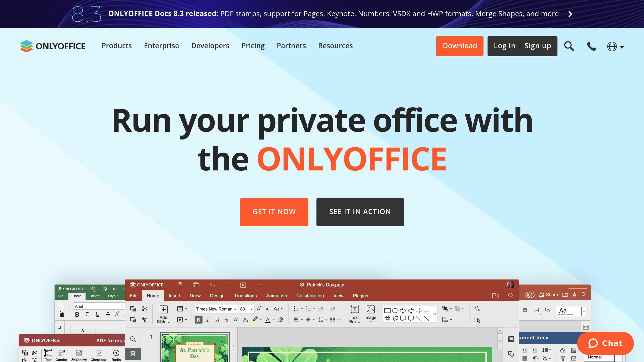
Task: Click Radio field in PDF forms window
Action: 116,355
